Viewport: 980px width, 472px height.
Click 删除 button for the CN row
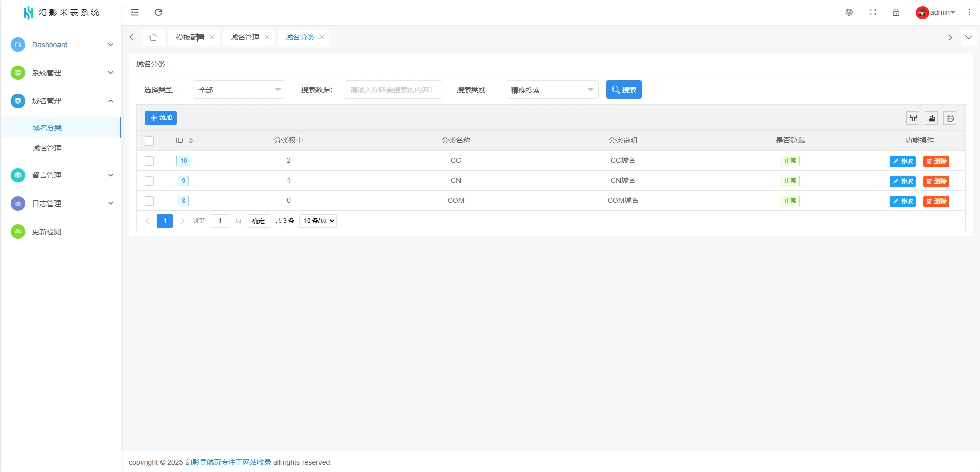click(936, 181)
